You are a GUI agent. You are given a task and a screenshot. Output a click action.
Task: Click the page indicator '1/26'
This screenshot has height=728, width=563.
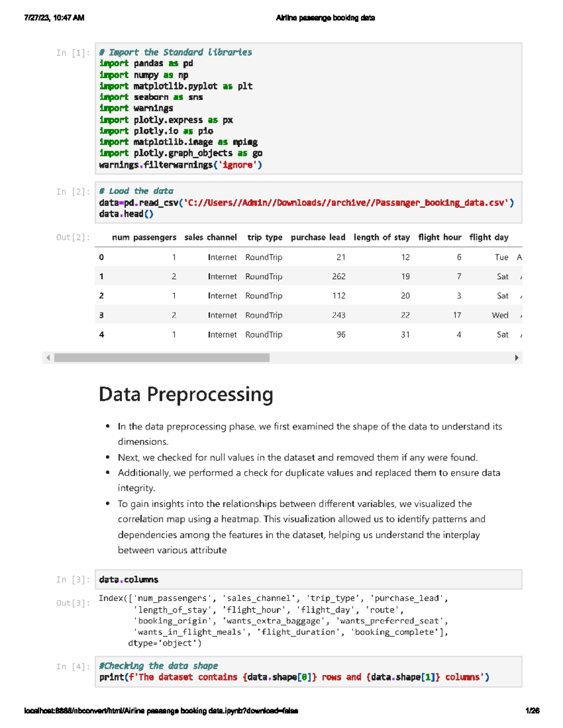click(x=531, y=711)
